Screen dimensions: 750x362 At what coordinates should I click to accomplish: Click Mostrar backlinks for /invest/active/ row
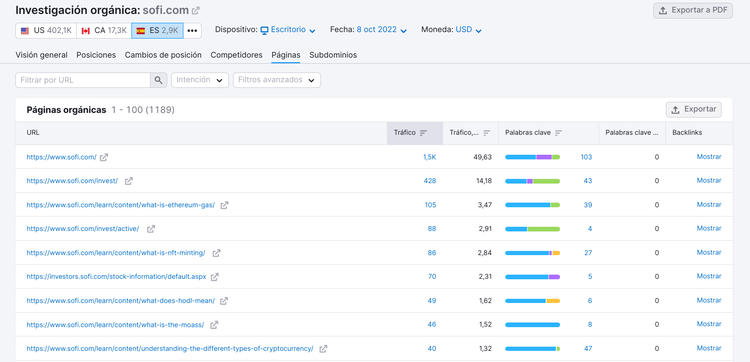[708, 228]
